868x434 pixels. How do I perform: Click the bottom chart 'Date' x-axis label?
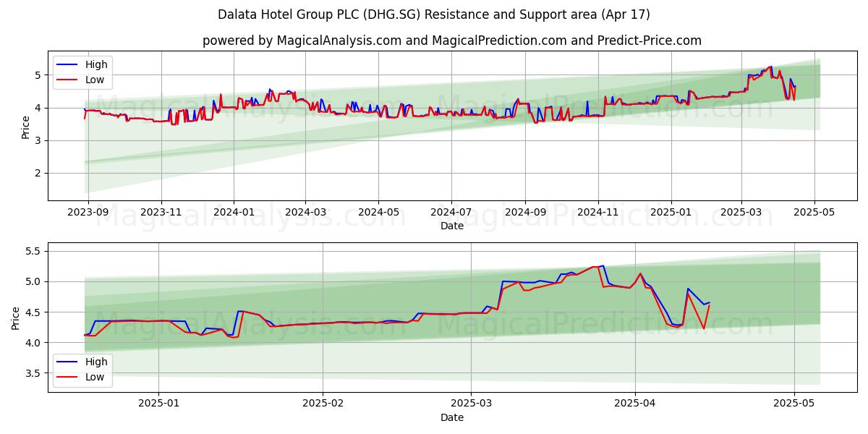452,417
